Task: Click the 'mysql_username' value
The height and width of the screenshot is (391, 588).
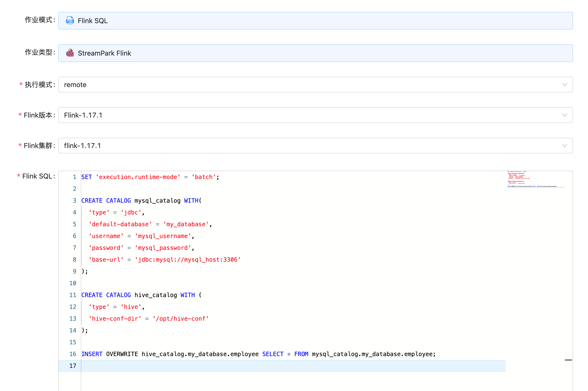Action: pos(163,236)
